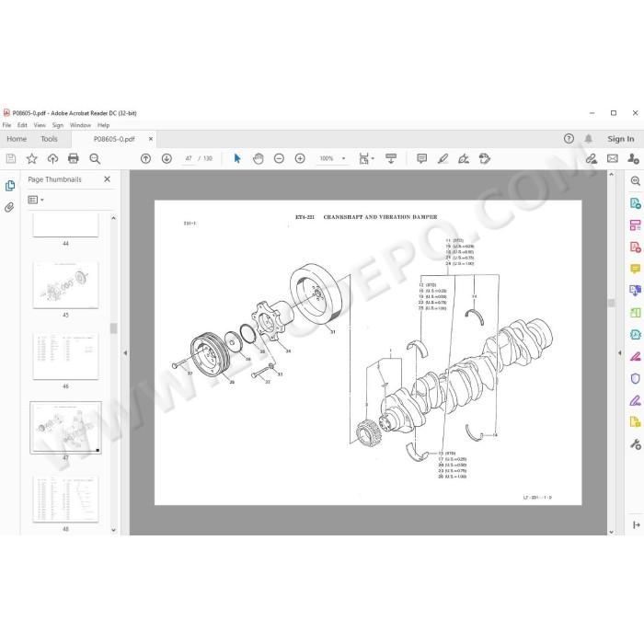Collapse the left navigation pane arrow

coord(125,352)
